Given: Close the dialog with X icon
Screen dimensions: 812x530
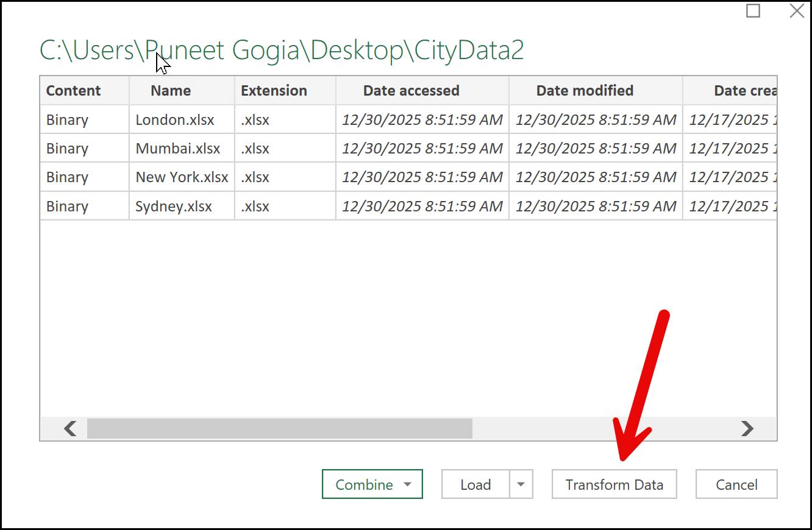Looking at the screenshot, I should (796, 11).
